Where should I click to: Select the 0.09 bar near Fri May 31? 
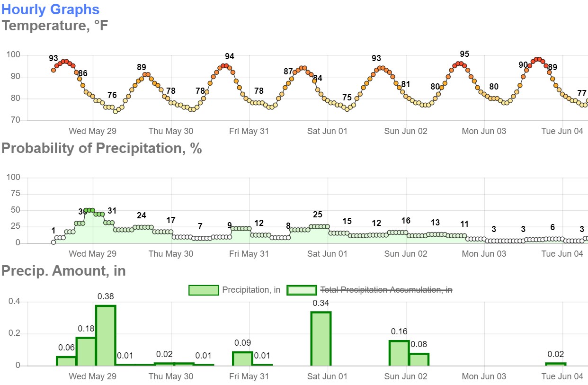(242, 358)
